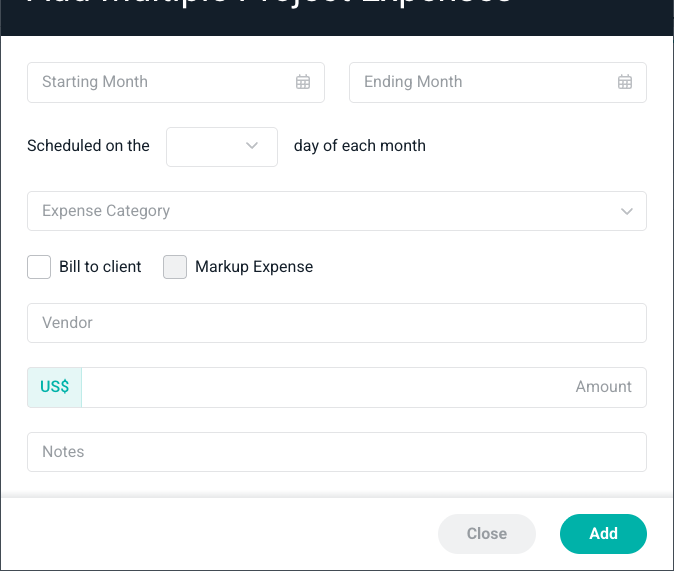Click the Starting Month date field

(x=176, y=82)
